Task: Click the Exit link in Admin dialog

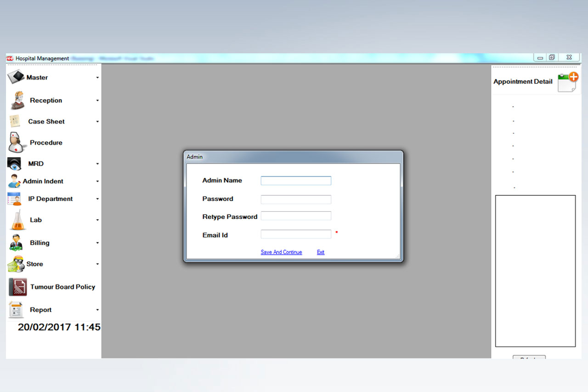Action: pyautogui.click(x=321, y=252)
